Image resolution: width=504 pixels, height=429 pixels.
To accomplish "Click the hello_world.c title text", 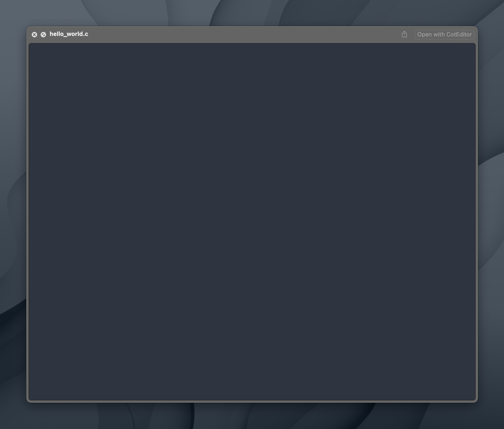I will pos(69,34).
